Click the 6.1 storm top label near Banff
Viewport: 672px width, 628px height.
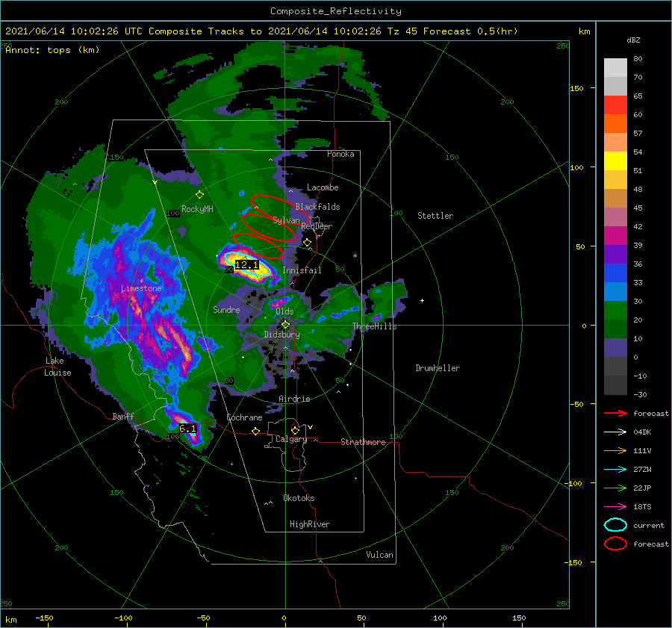click(x=187, y=428)
